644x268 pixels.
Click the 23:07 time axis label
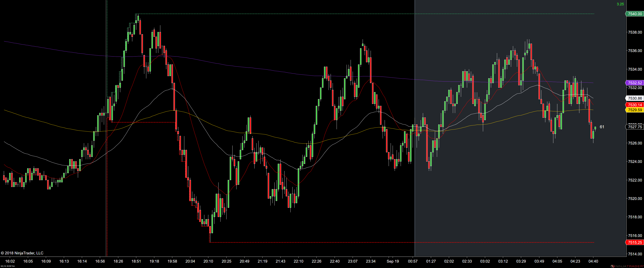tap(353, 261)
